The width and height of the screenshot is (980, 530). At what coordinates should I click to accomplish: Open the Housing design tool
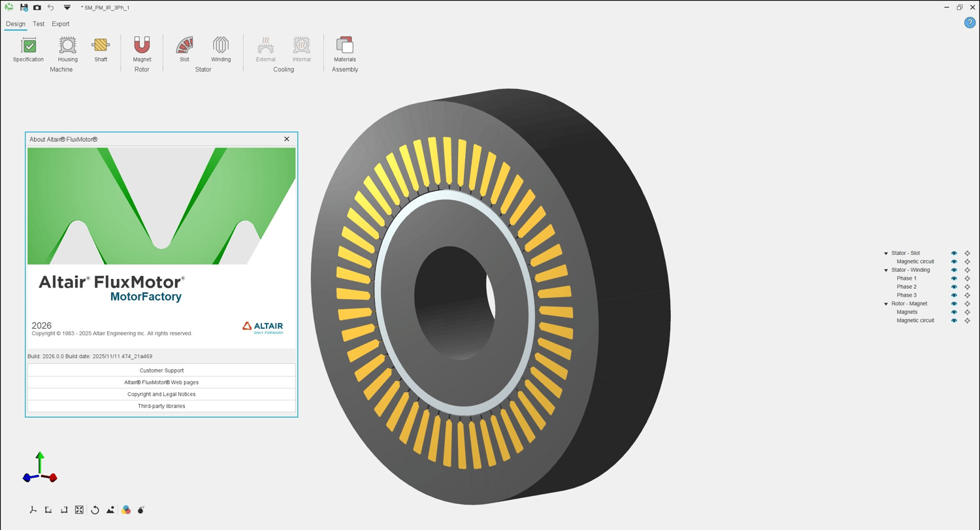pos(68,50)
